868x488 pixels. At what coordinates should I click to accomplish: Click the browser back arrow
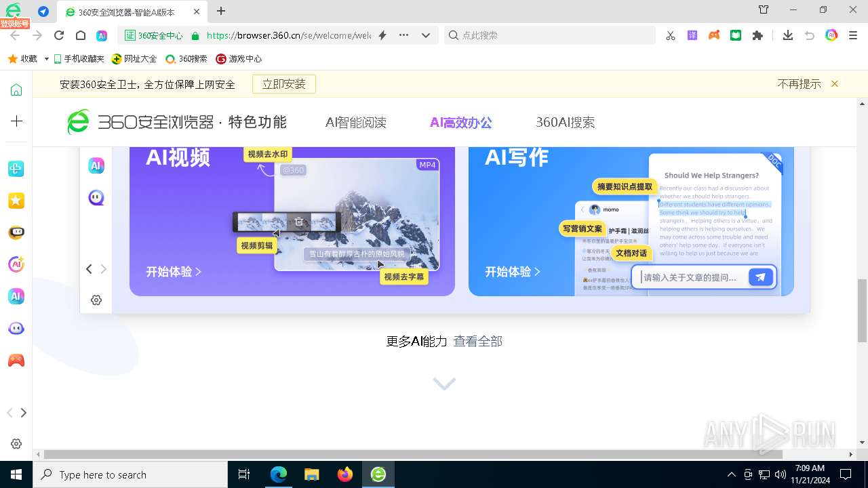16,35
